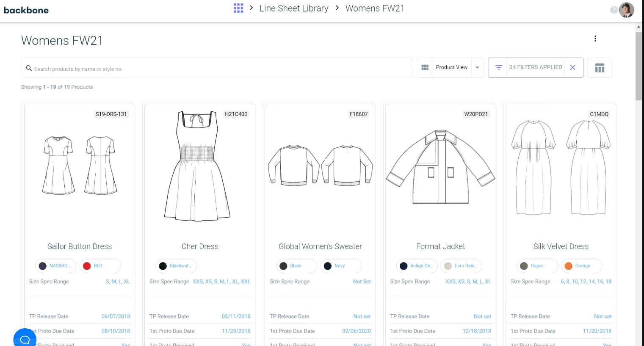The image size is (644, 346).
Task: Edit size range 6, 8, 10, 12, 14, 16, 18
Action: tap(586, 282)
